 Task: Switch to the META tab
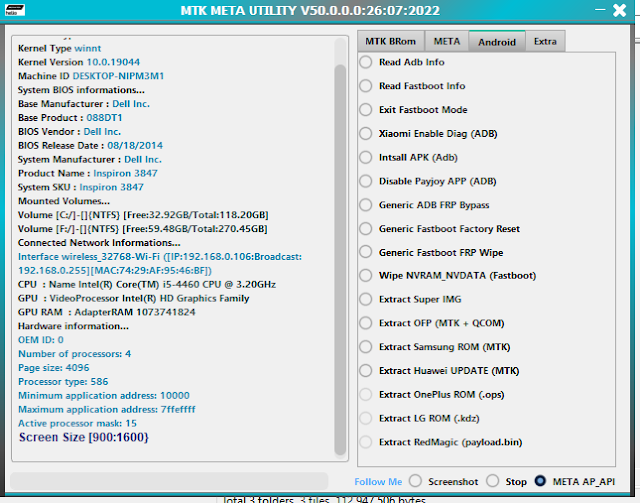(x=447, y=41)
